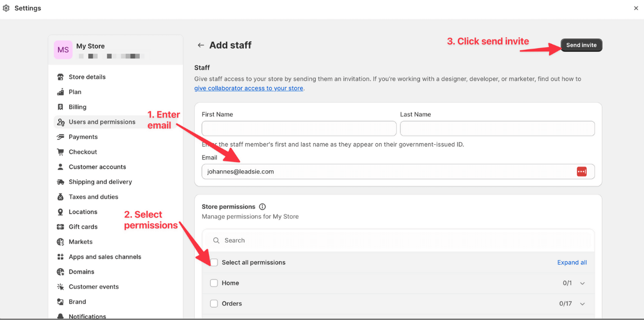The height and width of the screenshot is (320, 644).
Task: Open Taxes and duties via its icon
Action: click(59, 197)
